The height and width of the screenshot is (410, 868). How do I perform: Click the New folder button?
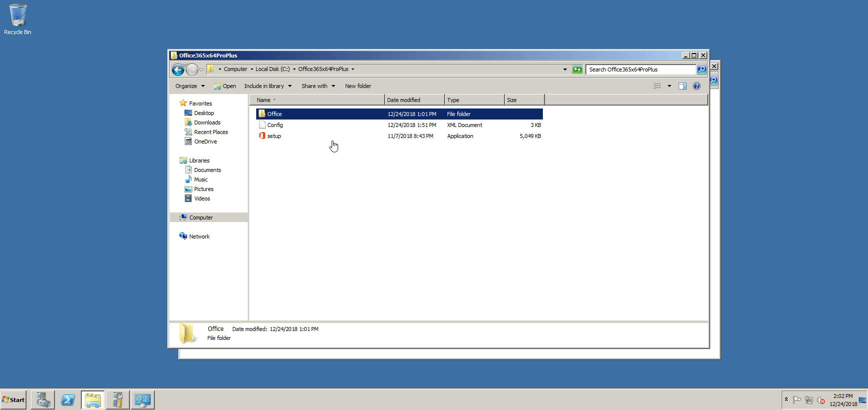tap(358, 86)
